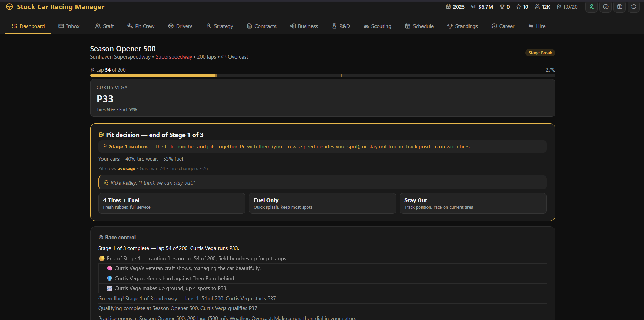Click the Stage Break badge
Image resolution: width=644 pixels, height=320 pixels.
540,53
